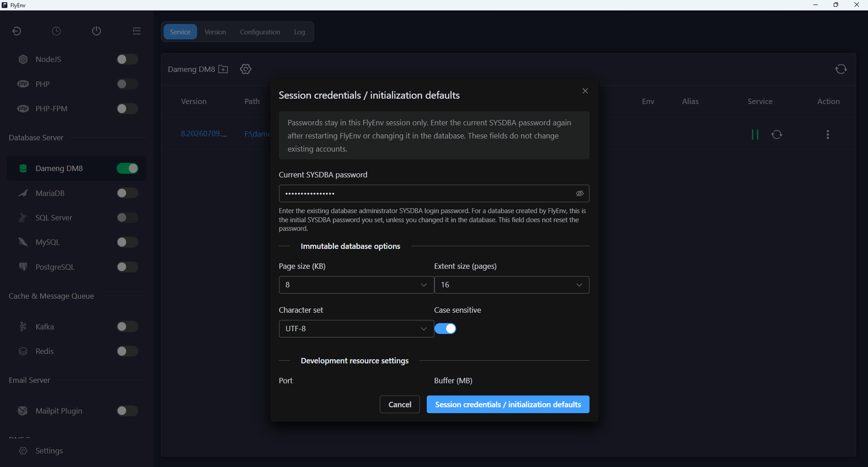Expand the Character set UTF-8 dropdown
The image size is (868, 467).
click(x=356, y=329)
